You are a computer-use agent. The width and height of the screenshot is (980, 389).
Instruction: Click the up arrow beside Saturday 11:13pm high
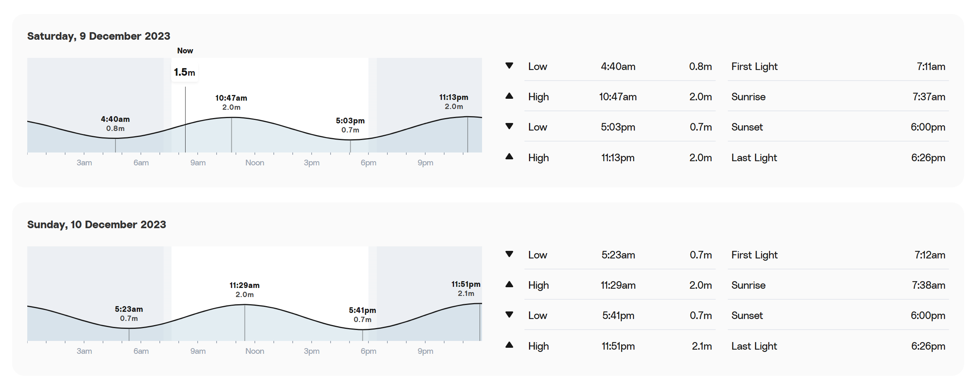(509, 157)
